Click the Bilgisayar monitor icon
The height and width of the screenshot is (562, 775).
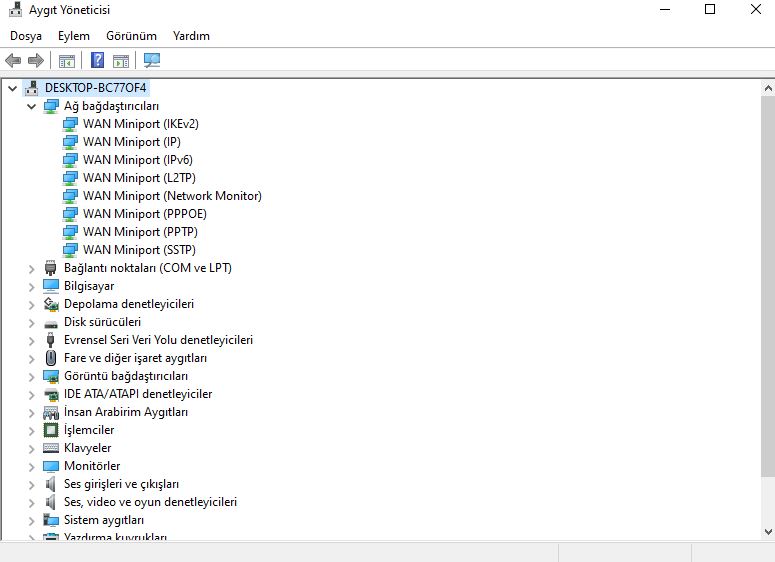tap(51, 286)
